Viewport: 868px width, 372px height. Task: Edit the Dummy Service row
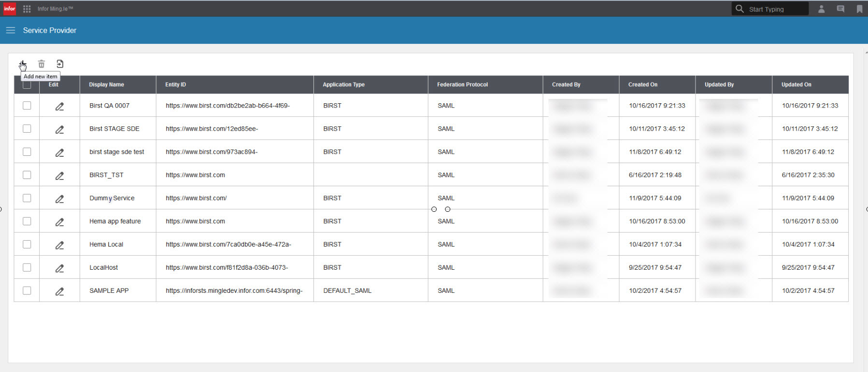tap(59, 199)
